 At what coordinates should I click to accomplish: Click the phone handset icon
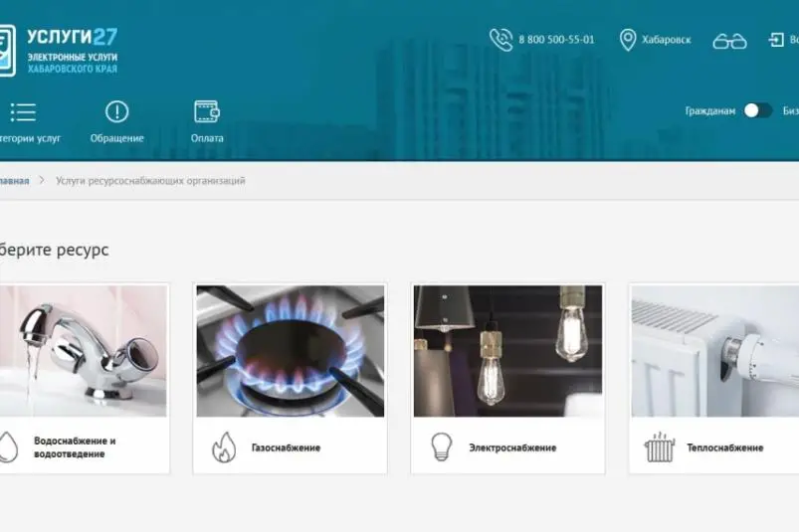500,40
